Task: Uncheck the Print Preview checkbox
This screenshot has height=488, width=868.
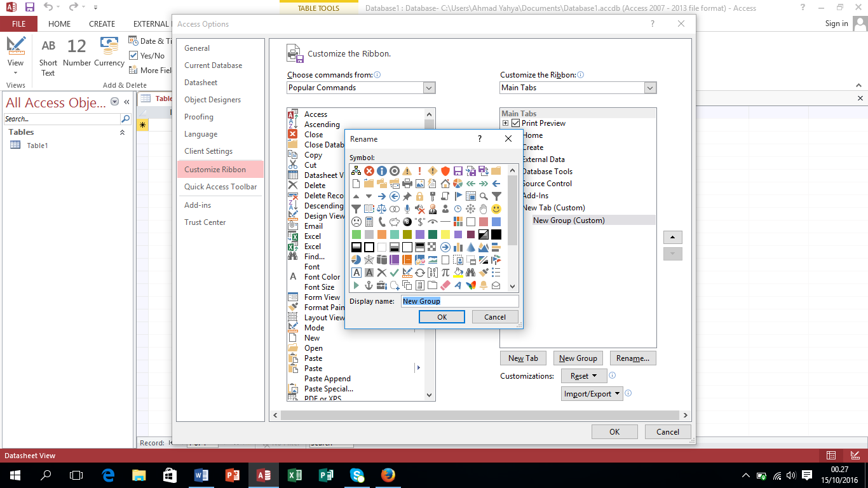Action: [x=515, y=123]
